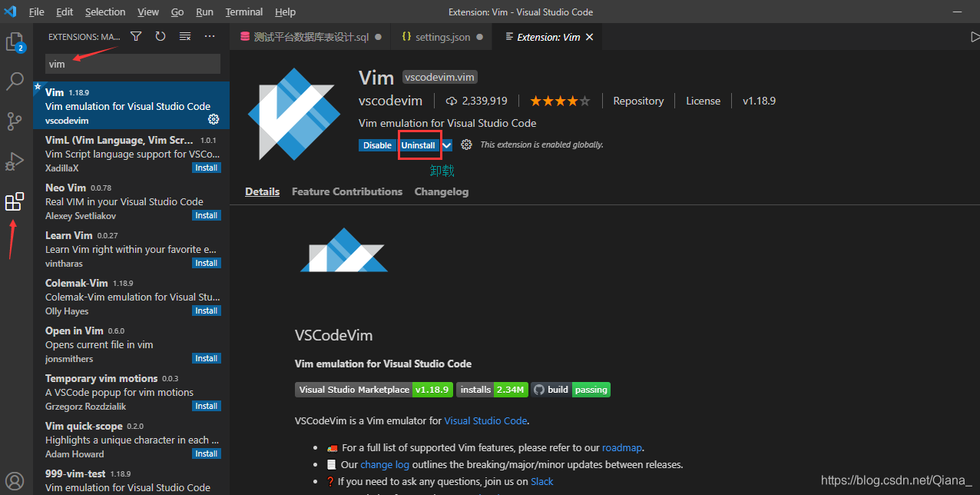Select the 999-vim-test extension item
980x495 pixels.
[x=131, y=480]
